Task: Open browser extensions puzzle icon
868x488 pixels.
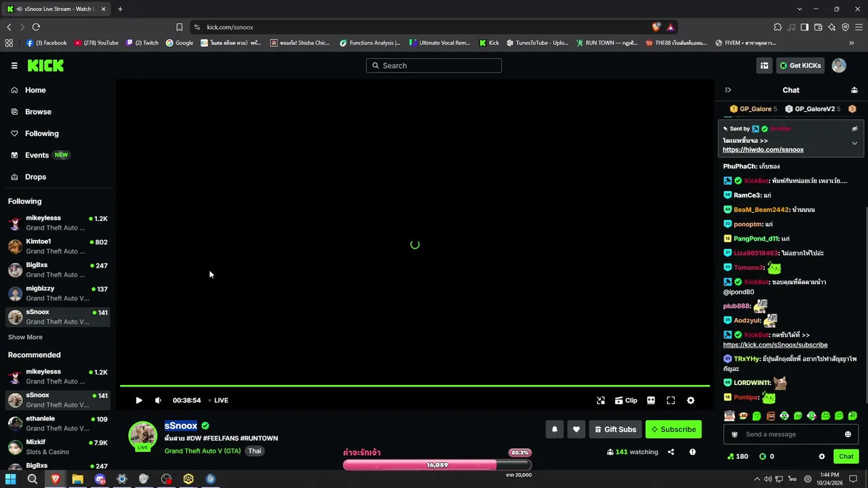Action: pos(777,27)
